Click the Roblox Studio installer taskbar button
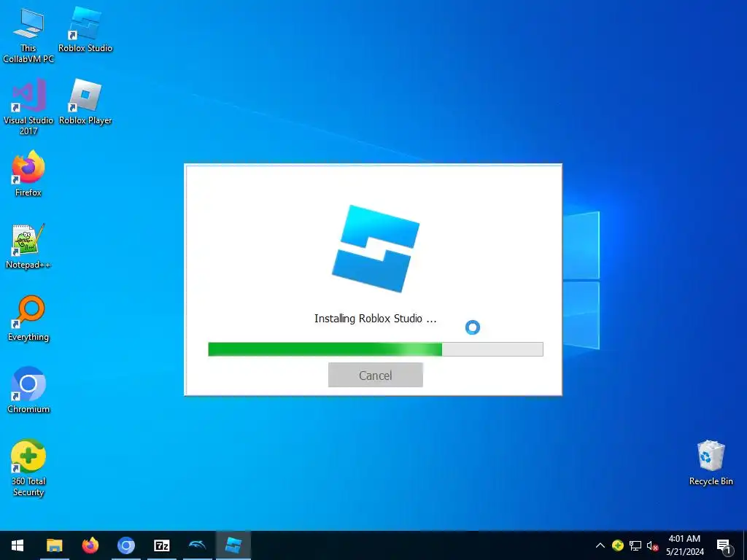 click(x=233, y=545)
